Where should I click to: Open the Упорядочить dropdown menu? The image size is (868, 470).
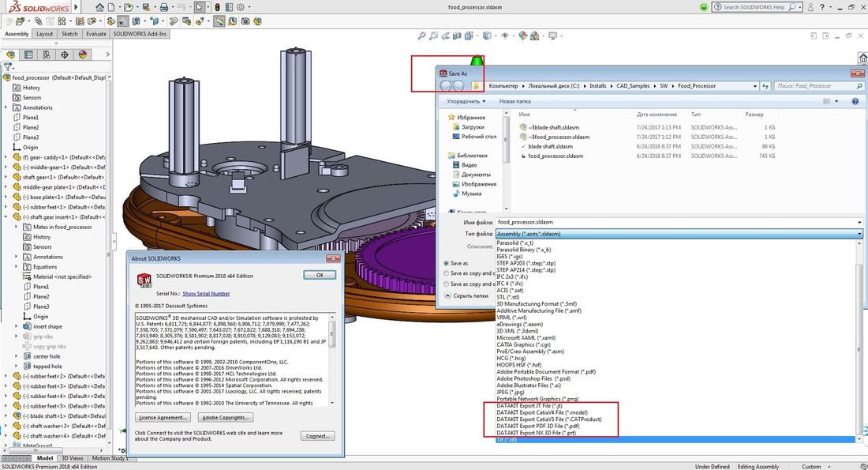466,101
